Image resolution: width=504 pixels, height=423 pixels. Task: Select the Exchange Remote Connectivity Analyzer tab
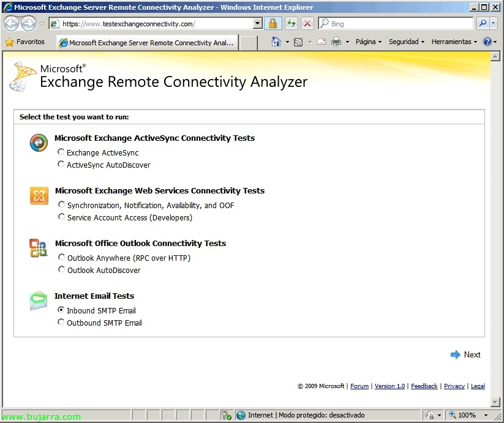[x=147, y=43]
